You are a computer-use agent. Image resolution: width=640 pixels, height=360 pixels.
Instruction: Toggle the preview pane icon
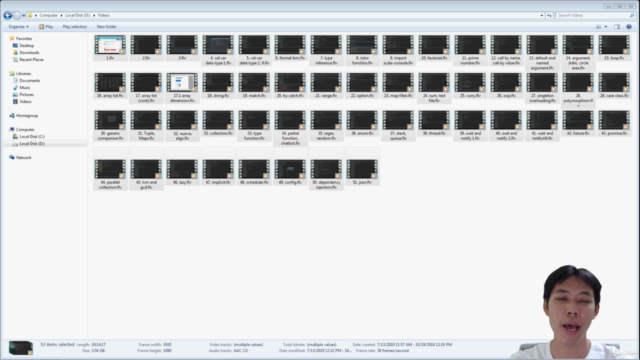point(617,27)
